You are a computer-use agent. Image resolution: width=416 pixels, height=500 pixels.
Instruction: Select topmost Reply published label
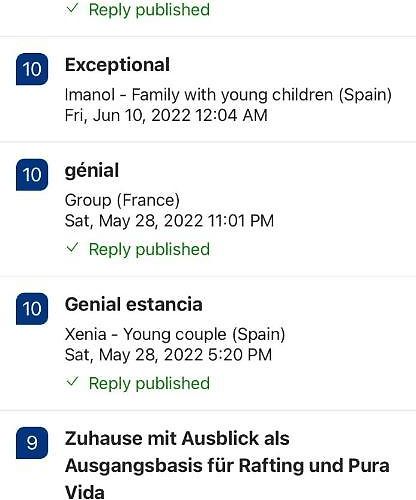point(149,9)
